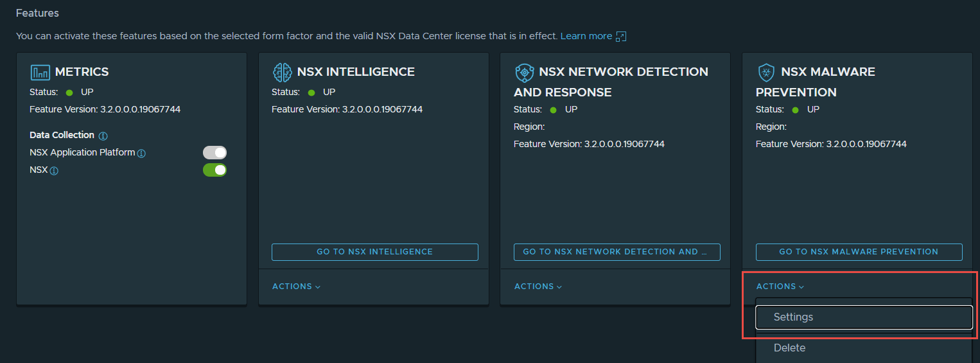Toggle NSX Application Platform data collection

[214, 152]
